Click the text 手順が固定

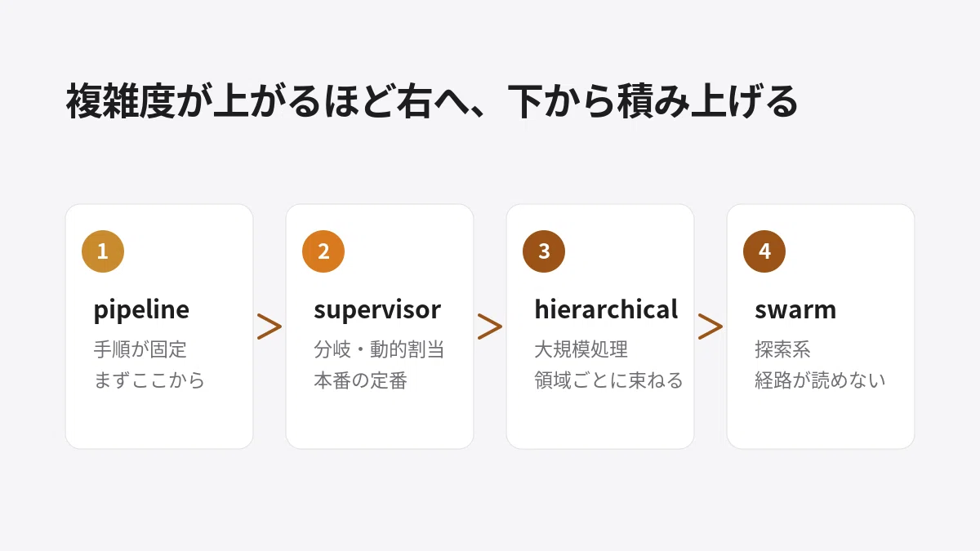click(x=140, y=350)
